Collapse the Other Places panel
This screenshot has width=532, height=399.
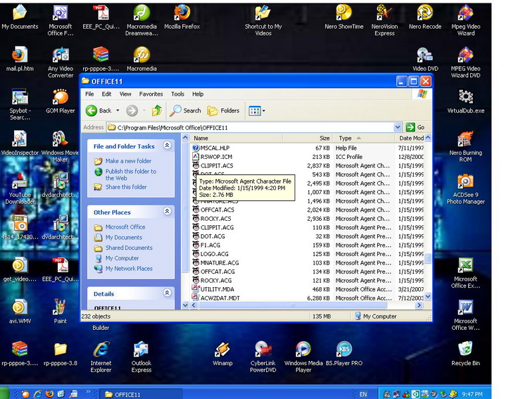tap(167, 211)
